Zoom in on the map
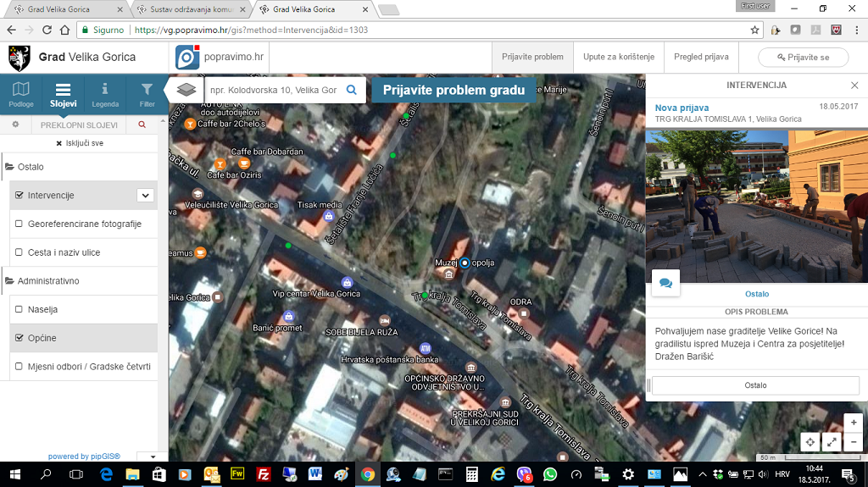 tap(853, 423)
